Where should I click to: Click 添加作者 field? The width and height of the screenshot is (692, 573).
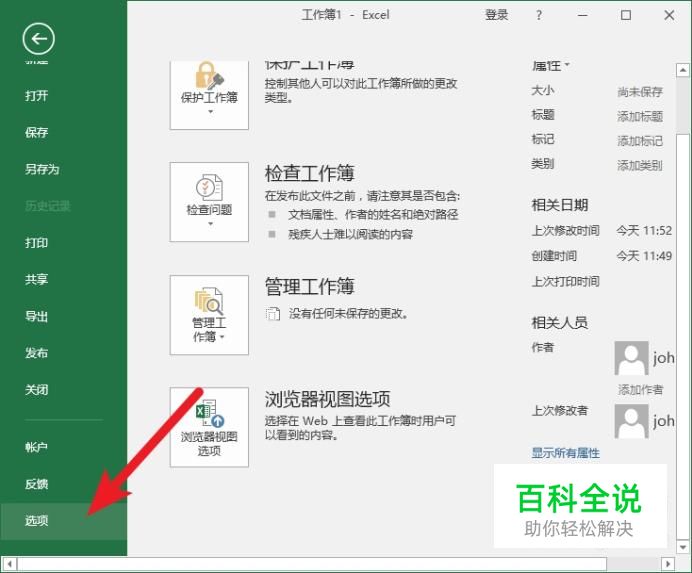tap(640, 390)
